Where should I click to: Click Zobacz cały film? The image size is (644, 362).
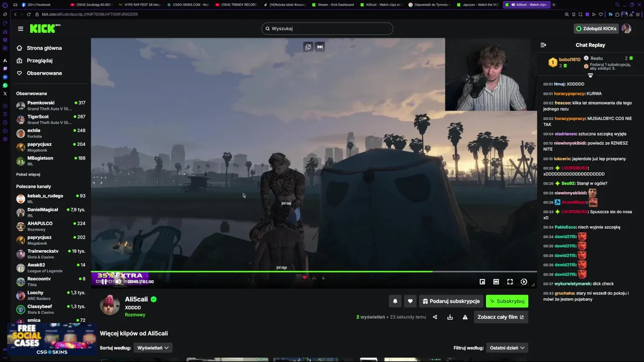click(x=501, y=317)
